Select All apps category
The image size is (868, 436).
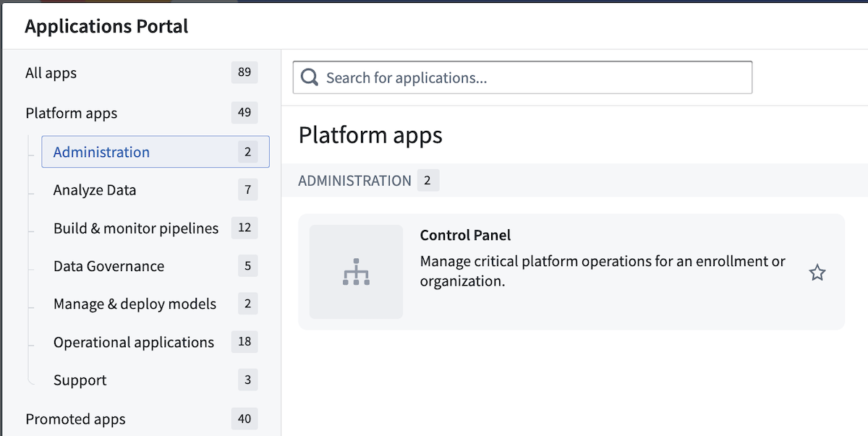tap(142, 72)
